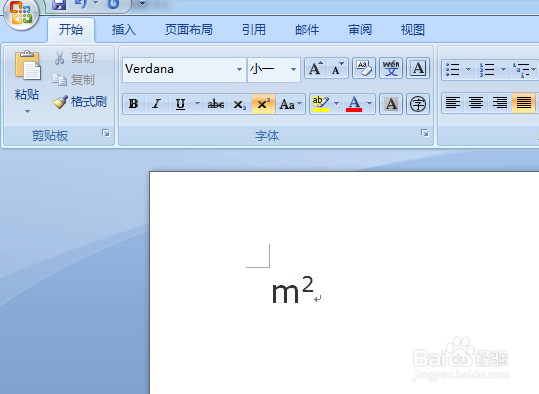Viewport: 539px width, 394px height.
Task: Open the Aa change case menu
Action: pos(290,104)
